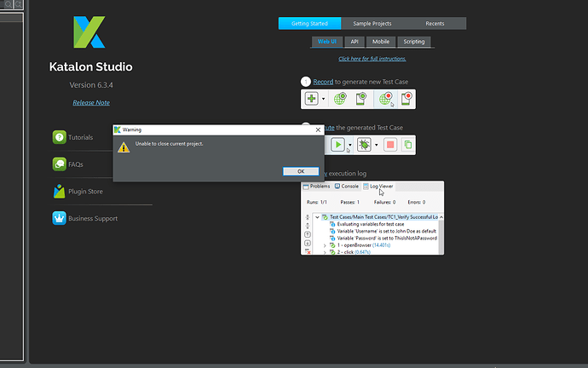Select the Mobile sub-tab
The image size is (588, 368).
381,42
